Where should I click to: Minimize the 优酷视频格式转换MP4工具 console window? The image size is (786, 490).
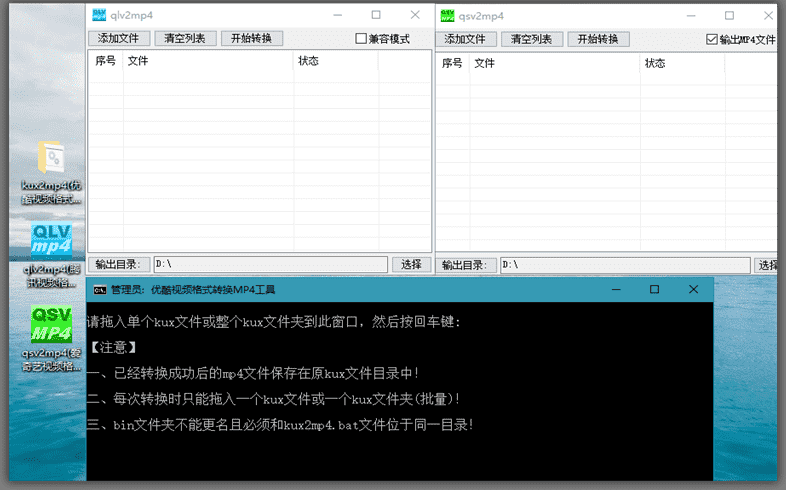pyautogui.click(x=616, y=290)
